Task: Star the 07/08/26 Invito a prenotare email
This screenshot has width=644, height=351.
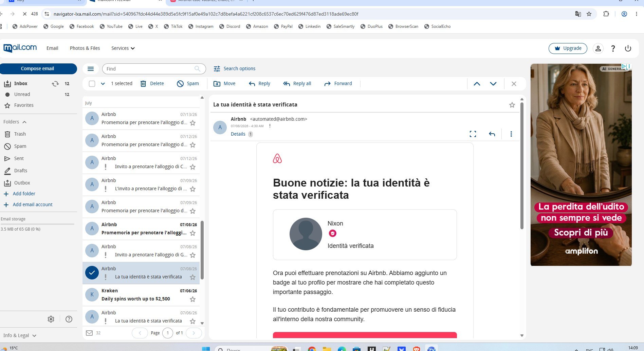Action: (x=193, y=255)
